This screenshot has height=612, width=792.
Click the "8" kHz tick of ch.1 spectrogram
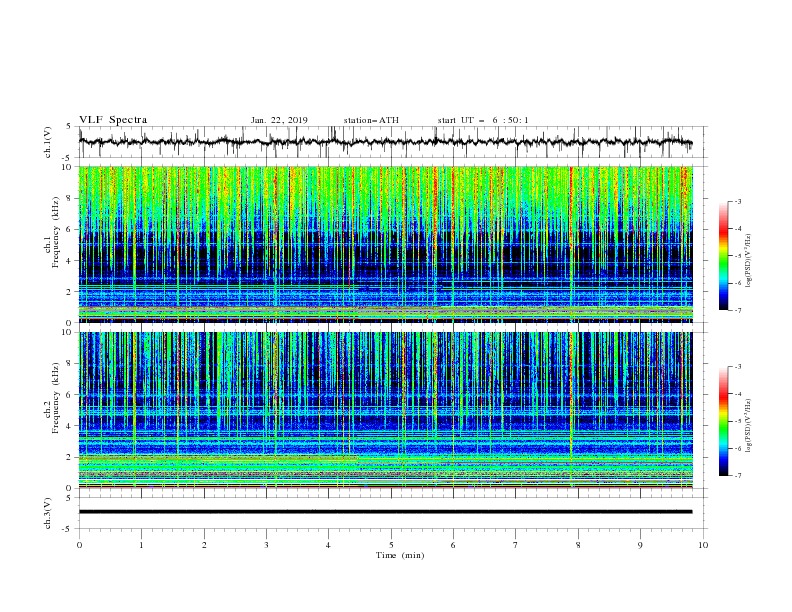[x=70, y=198]
